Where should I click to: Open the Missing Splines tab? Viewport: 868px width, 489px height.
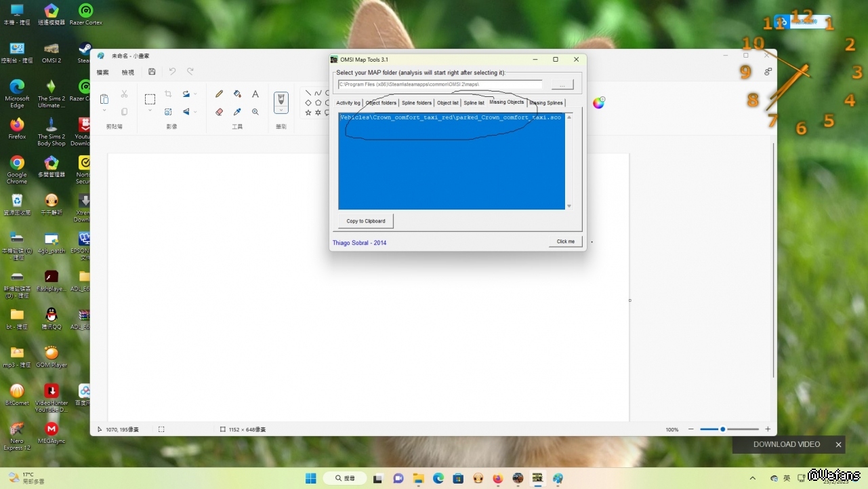click(546, 103)
